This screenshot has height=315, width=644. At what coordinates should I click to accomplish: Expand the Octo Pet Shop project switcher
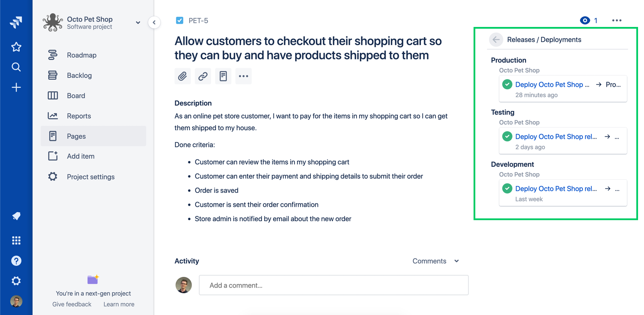pos(138,22)
